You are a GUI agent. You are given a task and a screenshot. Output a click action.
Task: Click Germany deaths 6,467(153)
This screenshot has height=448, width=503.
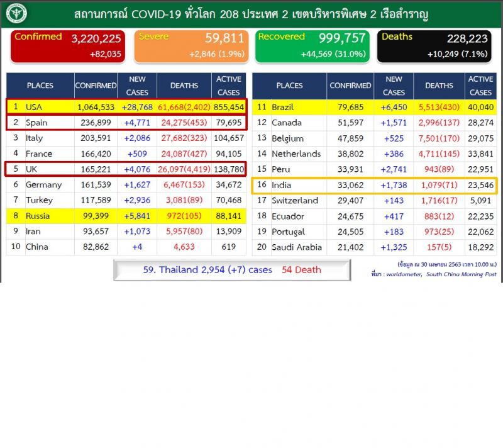184,184
